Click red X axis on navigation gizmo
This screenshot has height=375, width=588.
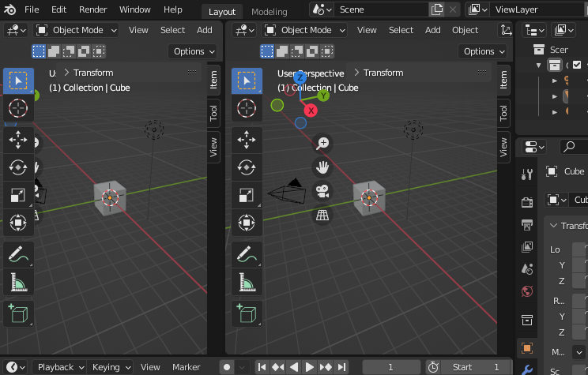pos(311,111)
